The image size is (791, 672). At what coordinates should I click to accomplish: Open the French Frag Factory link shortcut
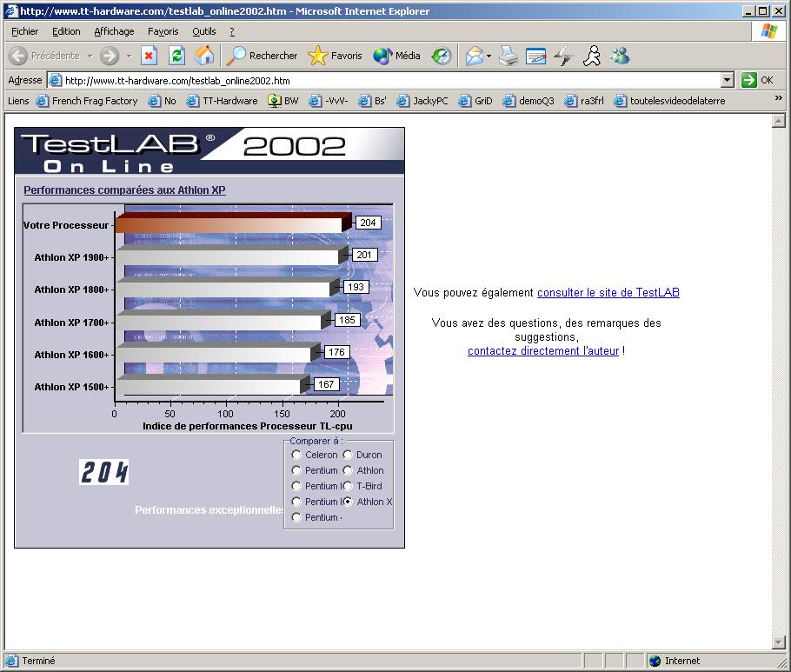[x=87, y=101]
